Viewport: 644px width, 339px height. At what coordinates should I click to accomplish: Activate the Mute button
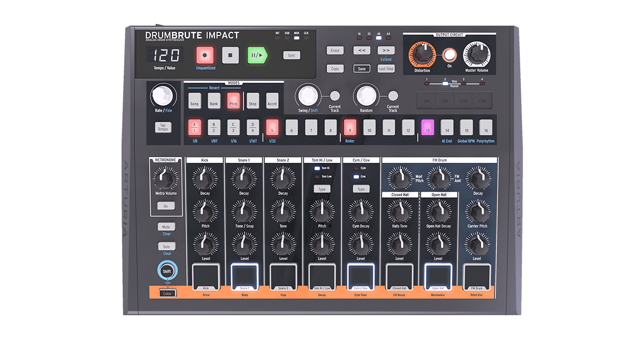pyautogui.click(x=166, y=227)
